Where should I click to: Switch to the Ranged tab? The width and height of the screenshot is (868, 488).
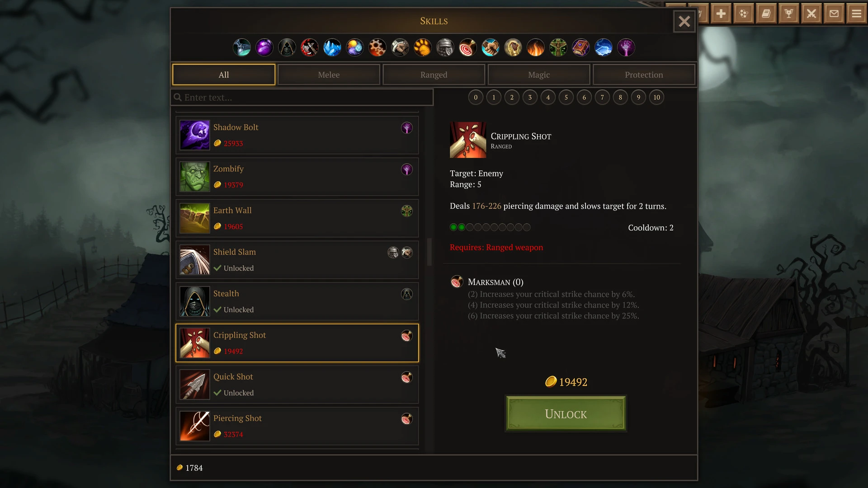point(434,75)
